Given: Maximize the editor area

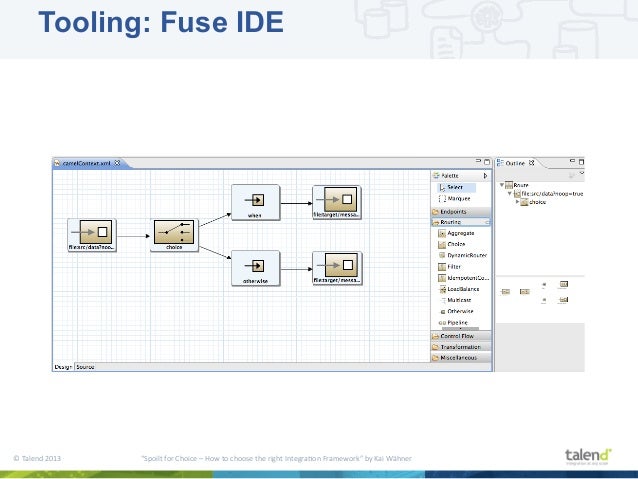Looking at the screenshot, I should pos(487,162).
